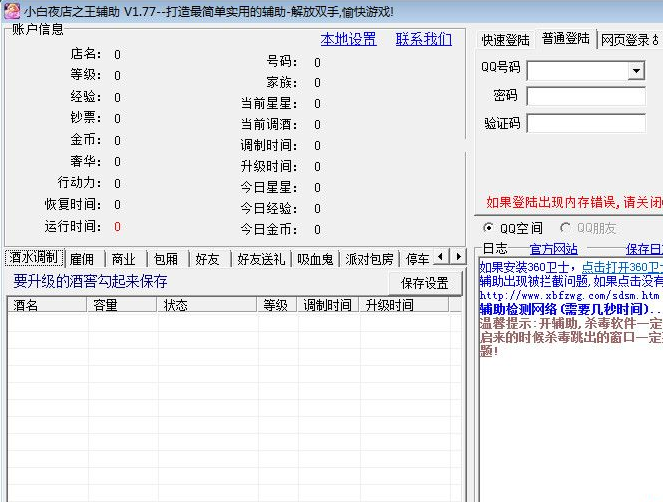Switch to the 快速登陆 tab
This screenshot has width=663, height=502.
(505, 40)
